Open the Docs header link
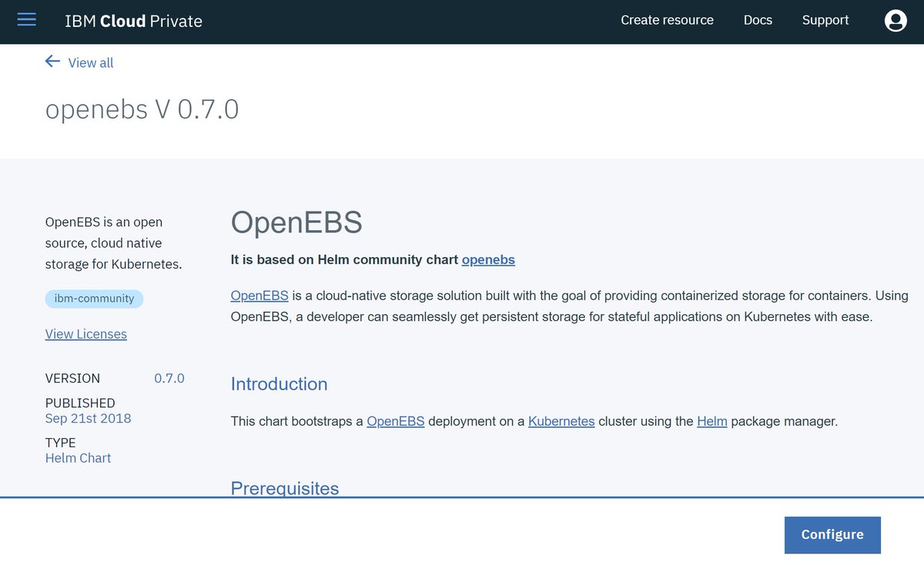This screenshot has width=924, height=565. [758, 20]
